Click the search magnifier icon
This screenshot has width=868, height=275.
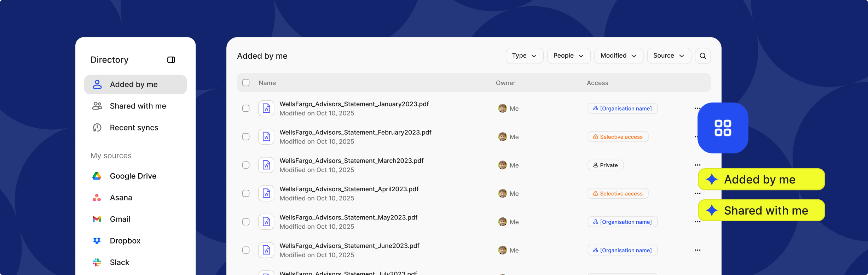(x=702, y=56)
